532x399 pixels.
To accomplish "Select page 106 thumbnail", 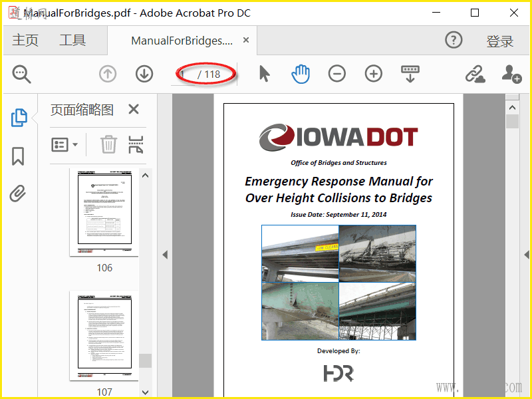I will 104,212.
